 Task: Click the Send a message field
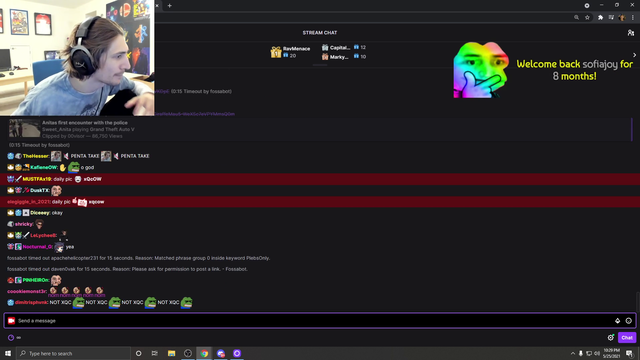click(320, 321)
